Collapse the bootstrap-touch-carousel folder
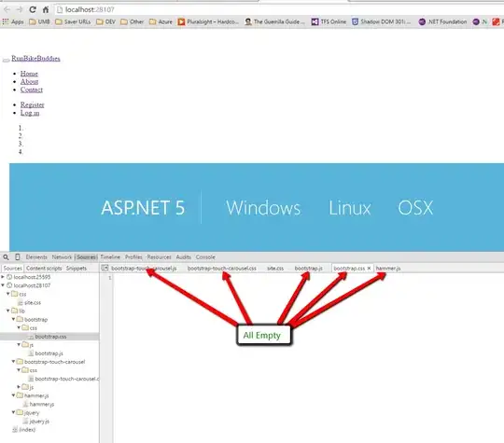Viewport: 504px width, 443px height. (x=13, y=362)
